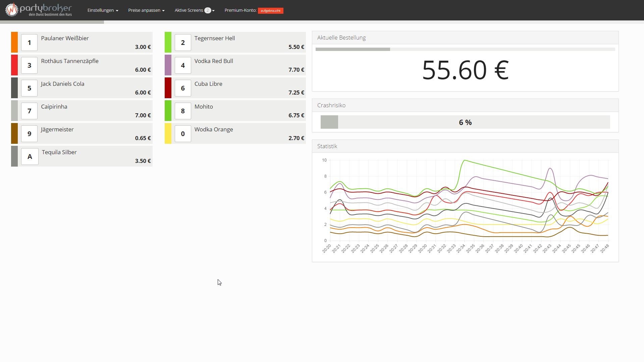Screen dimensions: 644x362
Task: Click gray swatch of Tequila Silber
Action: click(14, 156)
